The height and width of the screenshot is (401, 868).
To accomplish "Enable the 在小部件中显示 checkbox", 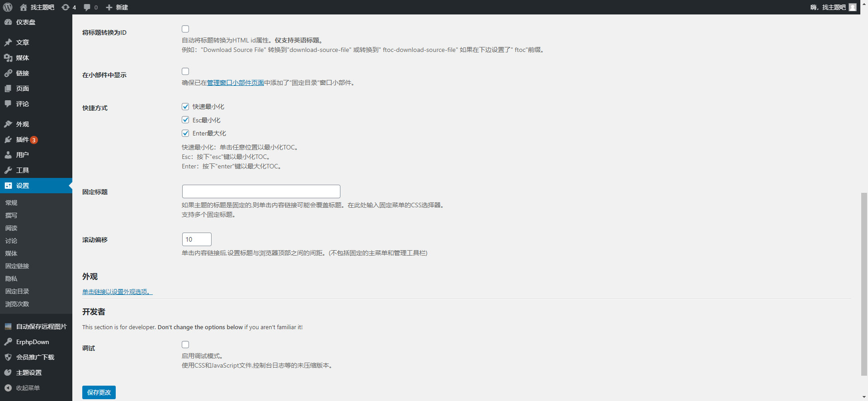I will (185, 71).
